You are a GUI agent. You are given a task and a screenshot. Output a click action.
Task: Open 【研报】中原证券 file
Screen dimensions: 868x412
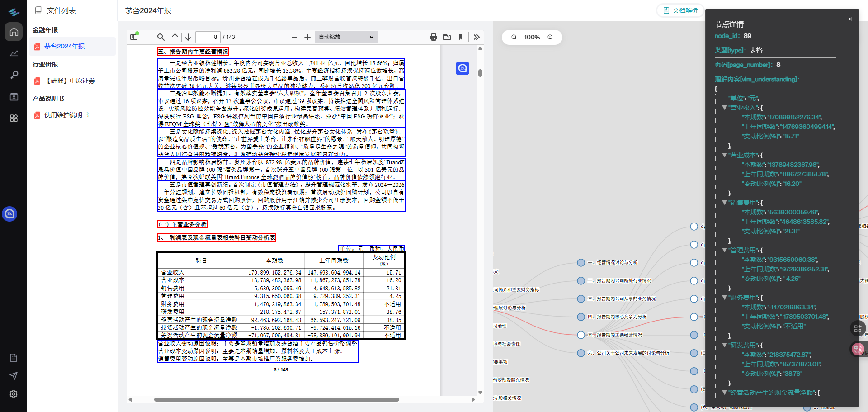pos(72,81)
